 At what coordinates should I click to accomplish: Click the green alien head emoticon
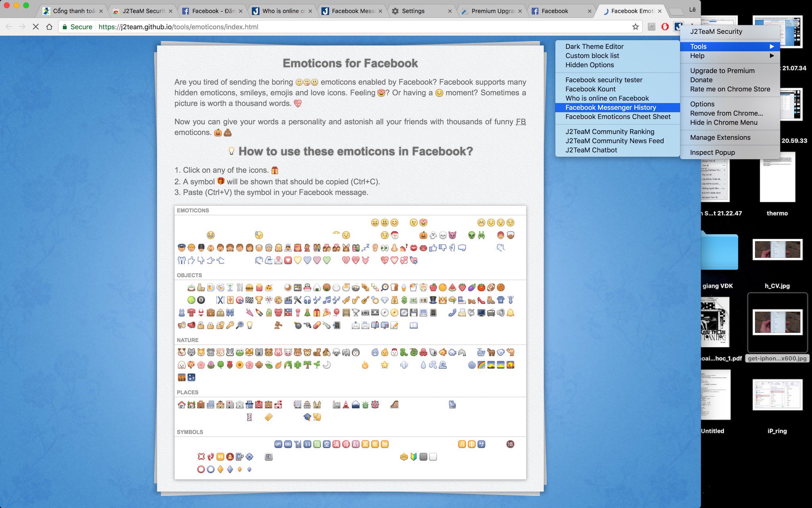[471, 235]
